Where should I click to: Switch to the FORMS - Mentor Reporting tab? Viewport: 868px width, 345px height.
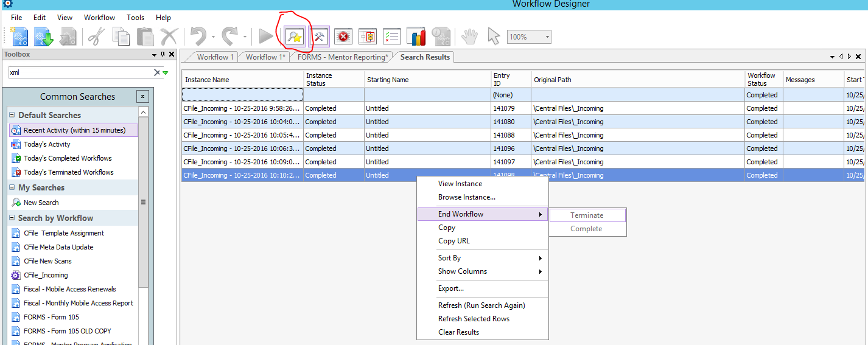[342, 57]
